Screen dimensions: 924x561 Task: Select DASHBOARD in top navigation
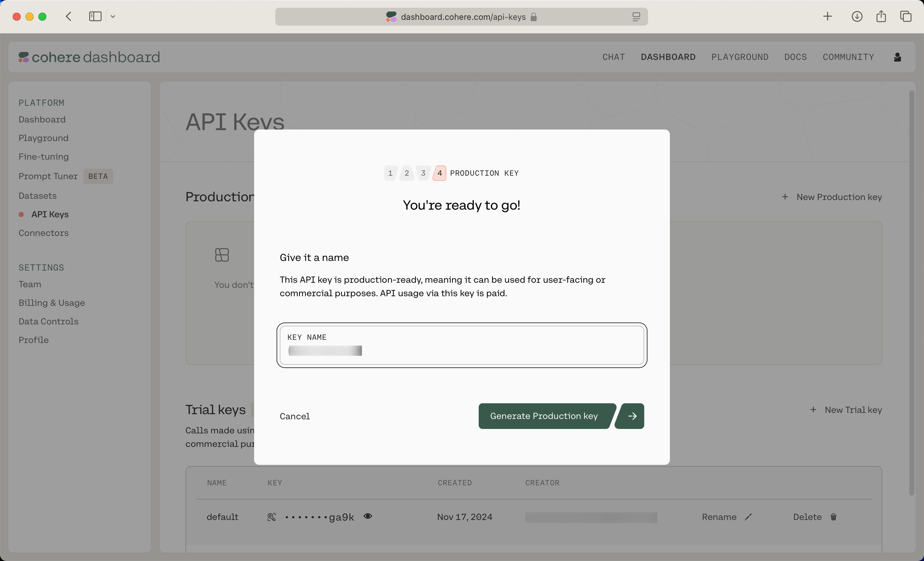(x=668, y=57)
